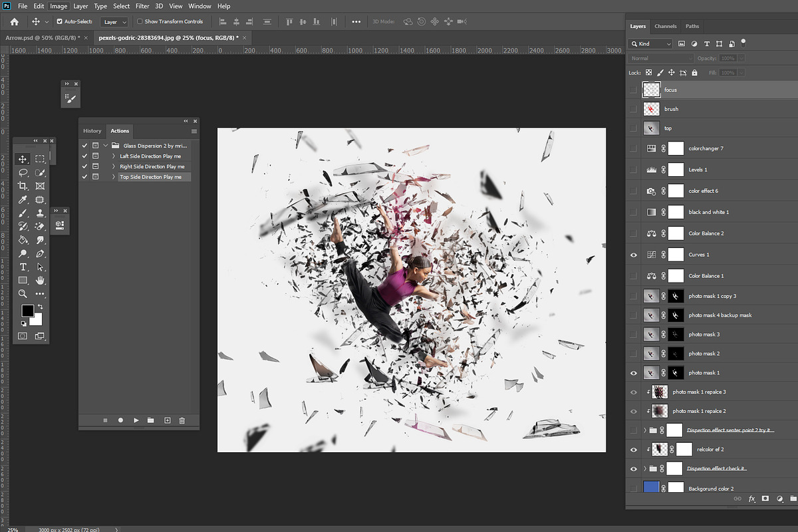Collapse the Glass Dispersion 2 action set
798x532 pixels.
click(x=105, y=145)
